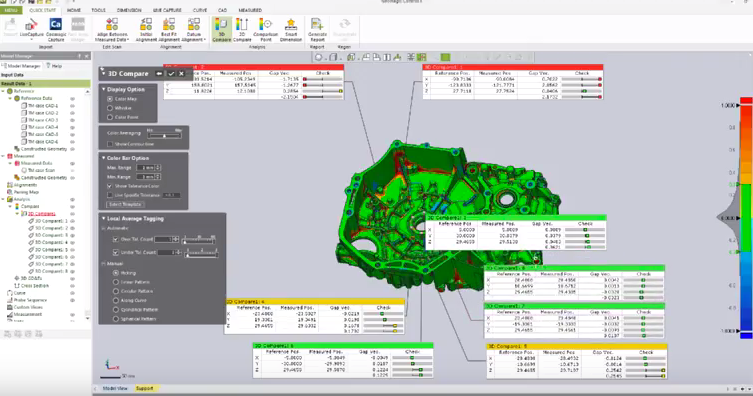Collapse Local Average Tagging section
753x396 pixels.
point(103,218)
